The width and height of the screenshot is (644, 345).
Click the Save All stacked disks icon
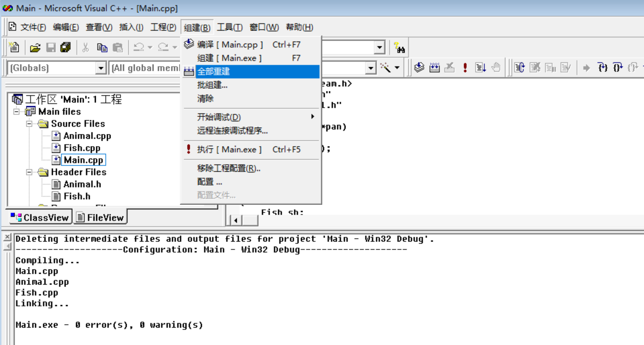pos(66,47)
